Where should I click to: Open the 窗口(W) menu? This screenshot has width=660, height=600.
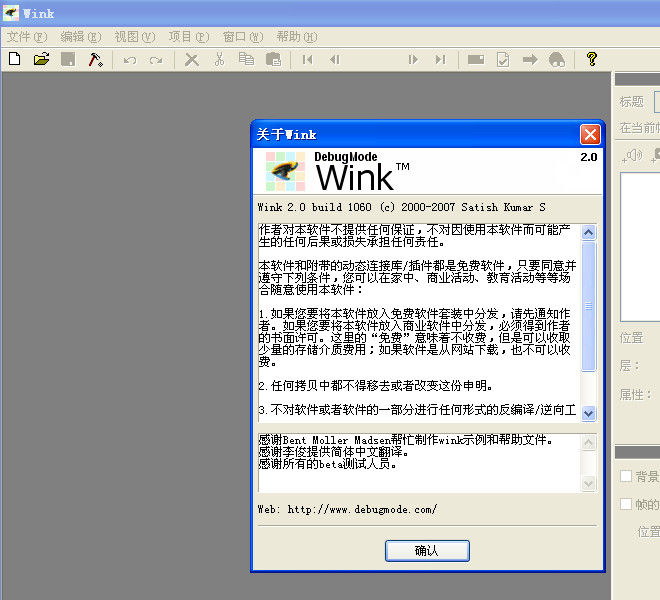pyautogui.click(x=243, y=37)
